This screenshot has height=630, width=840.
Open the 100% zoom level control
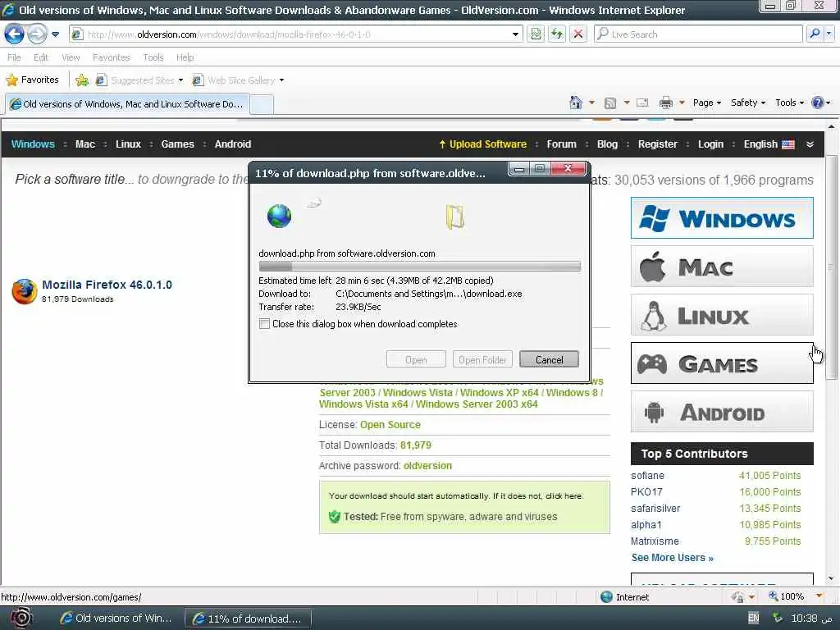[796, 596]
